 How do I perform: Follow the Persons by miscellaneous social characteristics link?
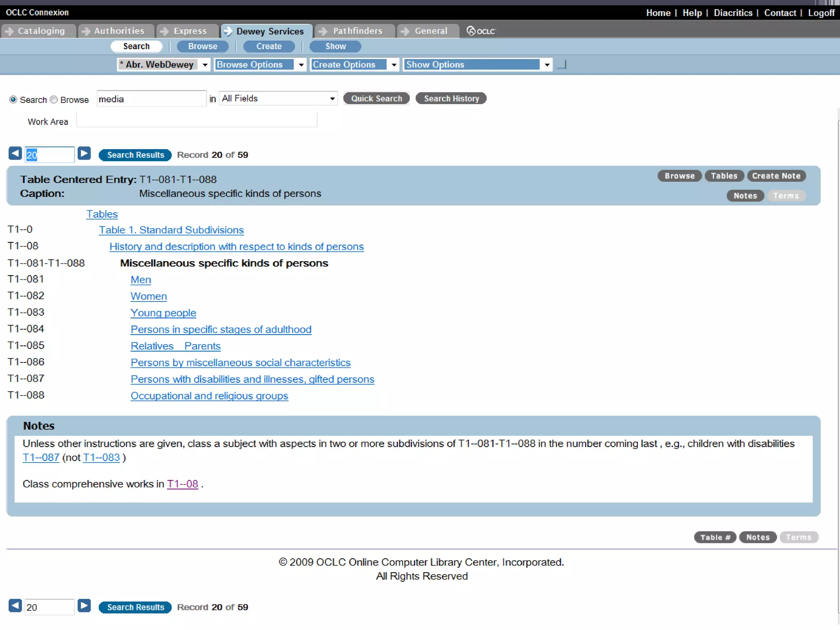pos(240,363)
